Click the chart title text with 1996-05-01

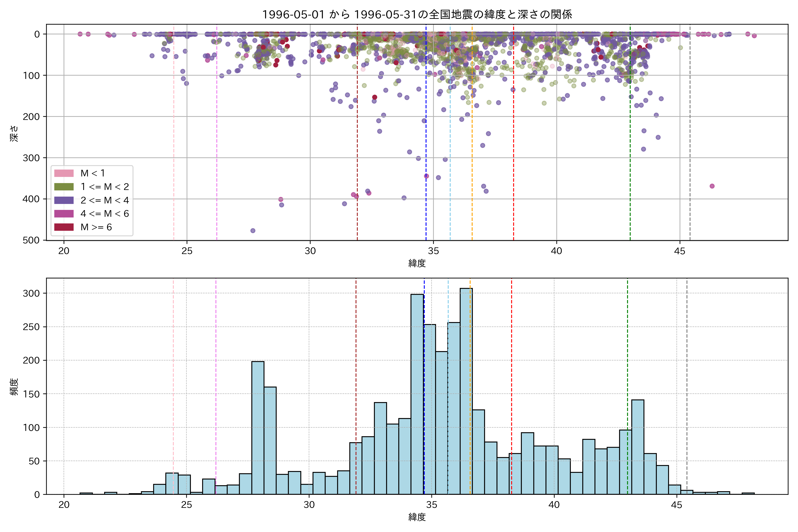pos(417,14)
